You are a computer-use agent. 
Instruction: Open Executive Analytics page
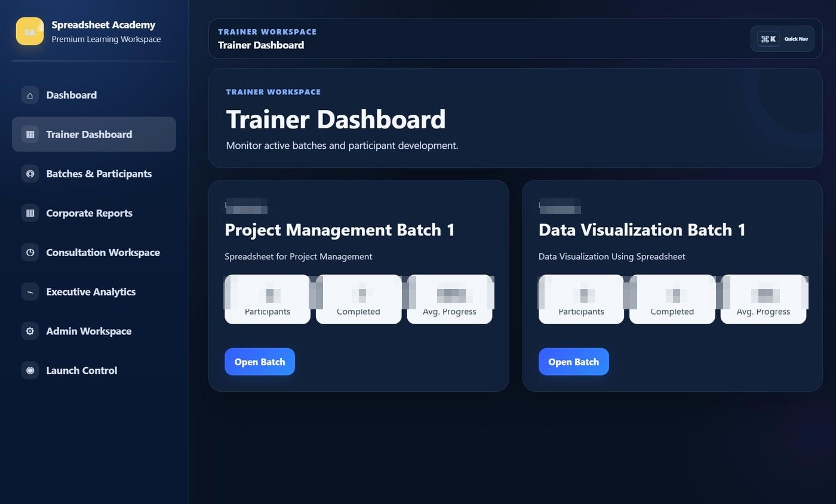coord(94,292)
